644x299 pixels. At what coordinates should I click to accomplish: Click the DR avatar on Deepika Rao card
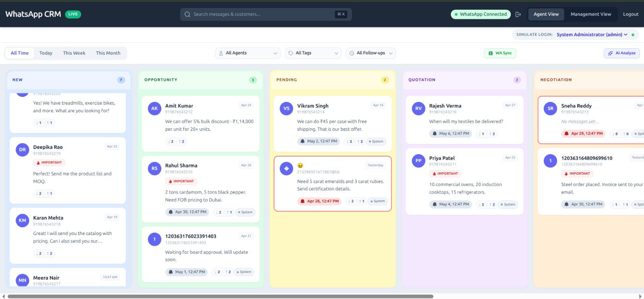pos(22,150)
